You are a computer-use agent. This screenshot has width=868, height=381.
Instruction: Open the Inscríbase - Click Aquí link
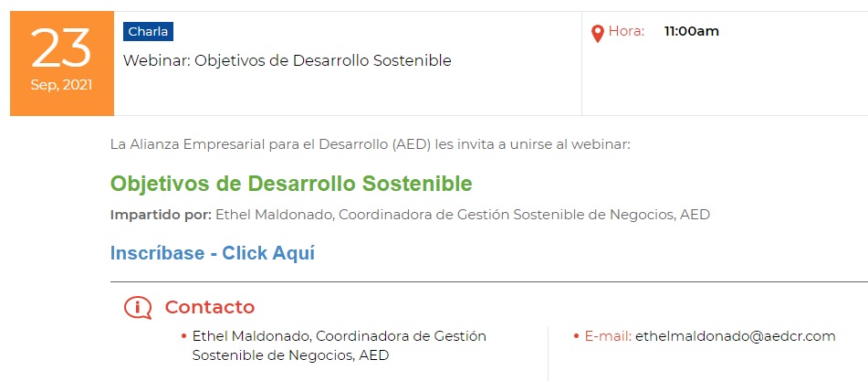(213, 253)
